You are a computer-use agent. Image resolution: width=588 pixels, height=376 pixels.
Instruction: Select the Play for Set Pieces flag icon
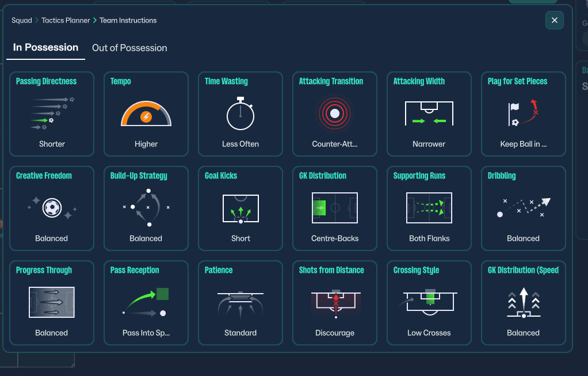pos(524,113)
